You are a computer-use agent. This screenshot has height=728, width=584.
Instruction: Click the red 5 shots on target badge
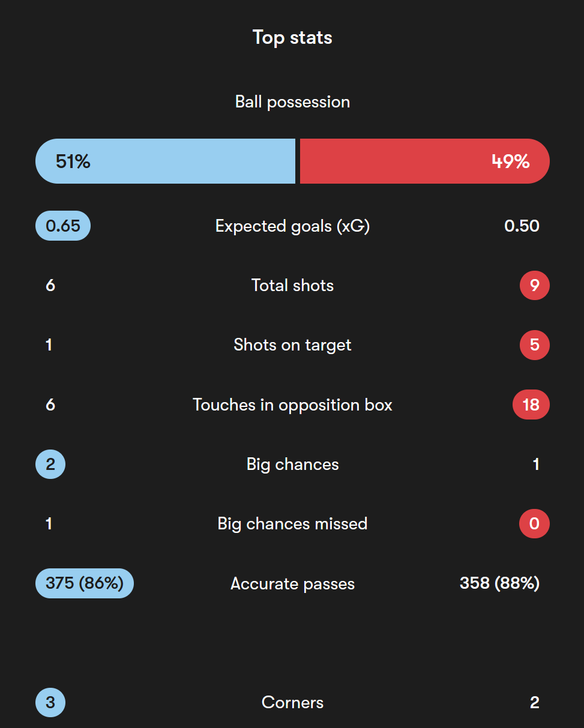click(x=535, y=345)
